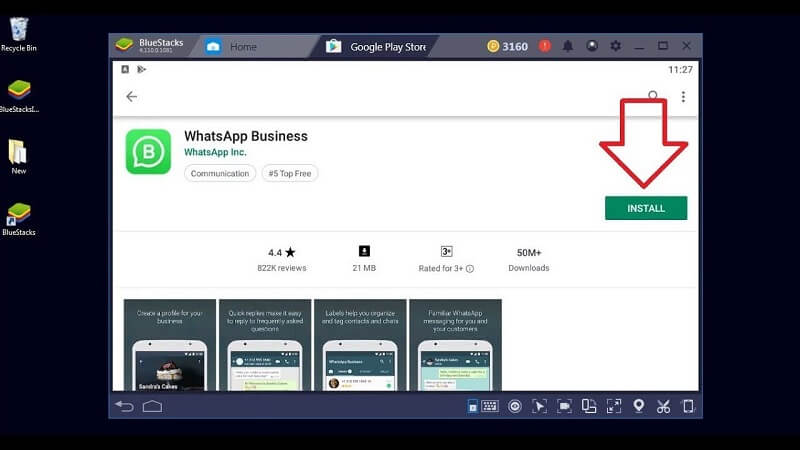Open the keyboard controls icon
The image size is (800, 450).
tap(490, 406)
